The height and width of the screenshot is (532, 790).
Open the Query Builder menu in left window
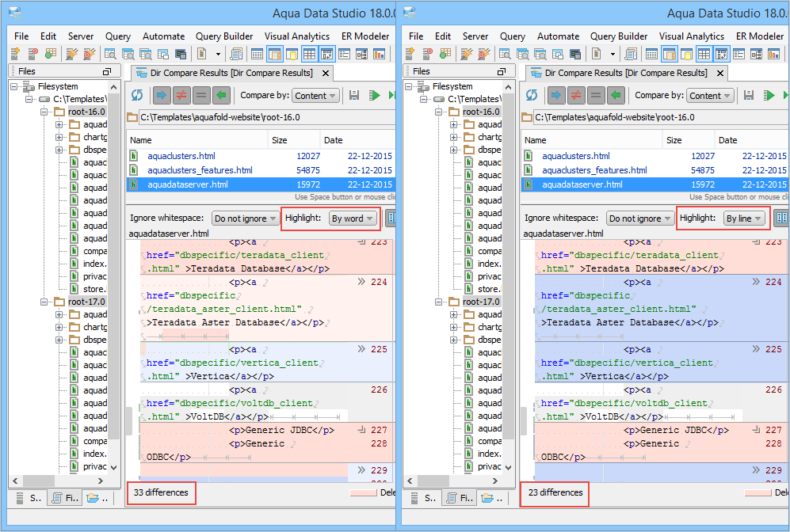224,36
